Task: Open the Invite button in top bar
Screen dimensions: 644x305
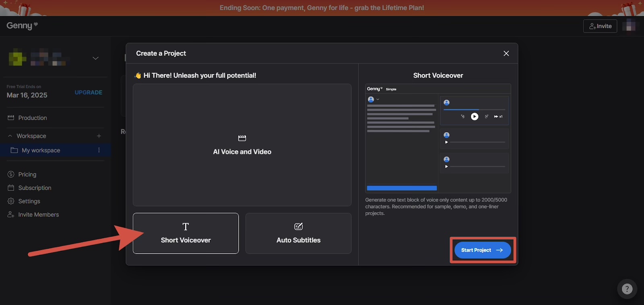Action: (x=600, y=26)
